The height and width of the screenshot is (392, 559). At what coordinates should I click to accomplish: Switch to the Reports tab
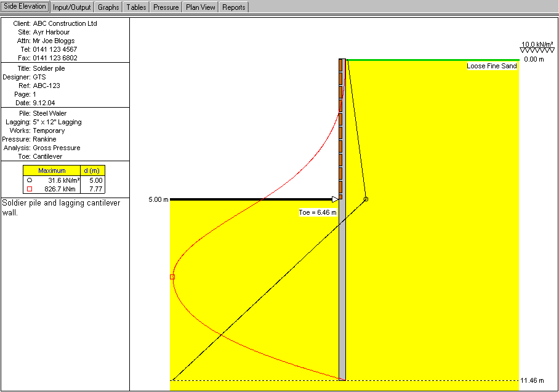click(234, 7)
